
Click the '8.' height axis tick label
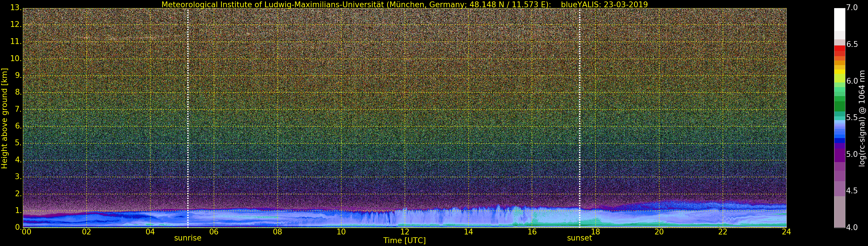pyautogui.click(x=18, y=92)
